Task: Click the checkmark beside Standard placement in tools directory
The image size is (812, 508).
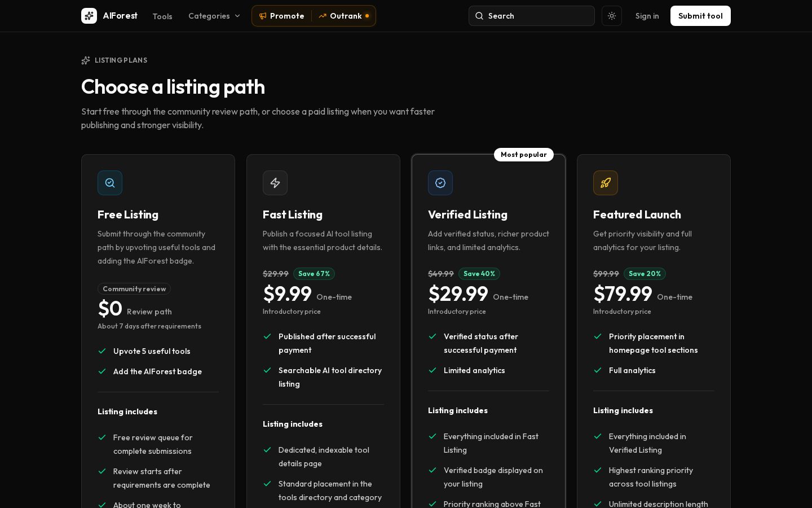Action: pyautogui.click(x=267, y=484)
